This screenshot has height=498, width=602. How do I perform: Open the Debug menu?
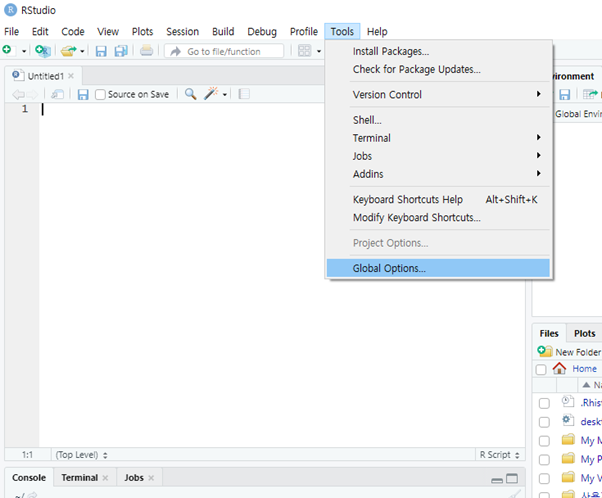262,31
